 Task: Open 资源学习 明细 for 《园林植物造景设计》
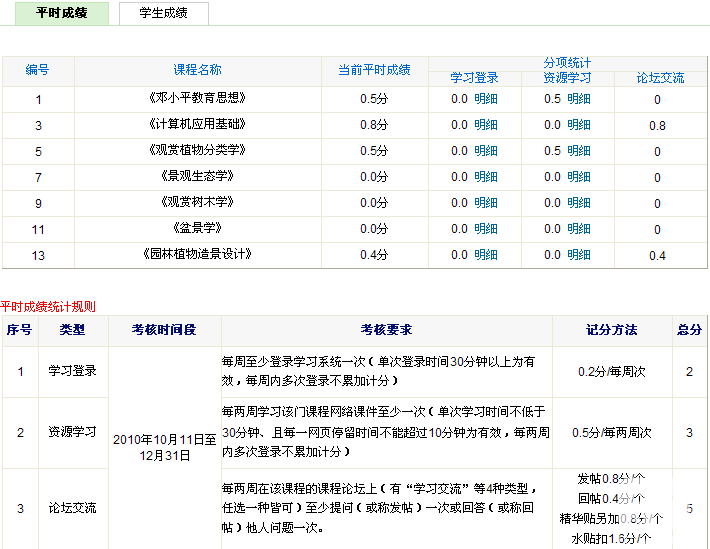point(579,255)
